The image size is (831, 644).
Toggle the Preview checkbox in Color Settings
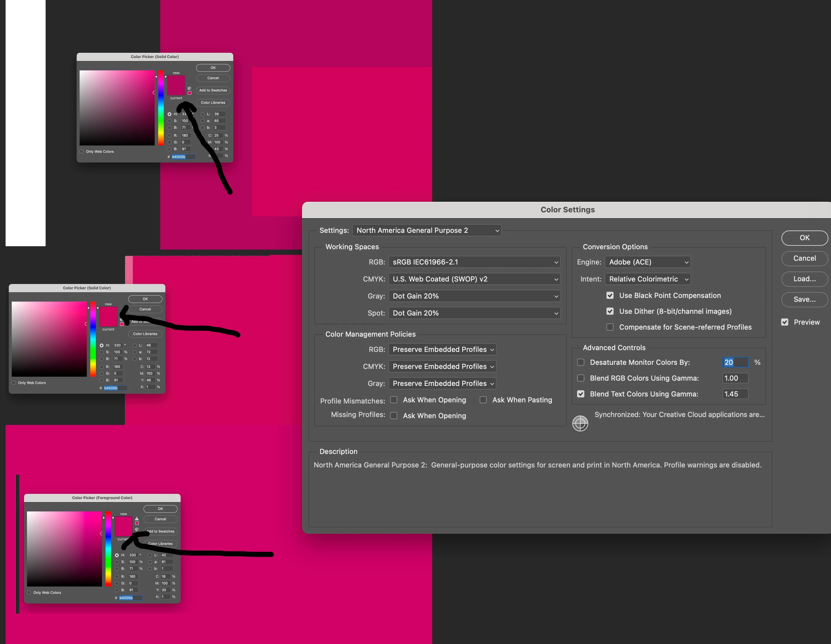tap(785, 322)
